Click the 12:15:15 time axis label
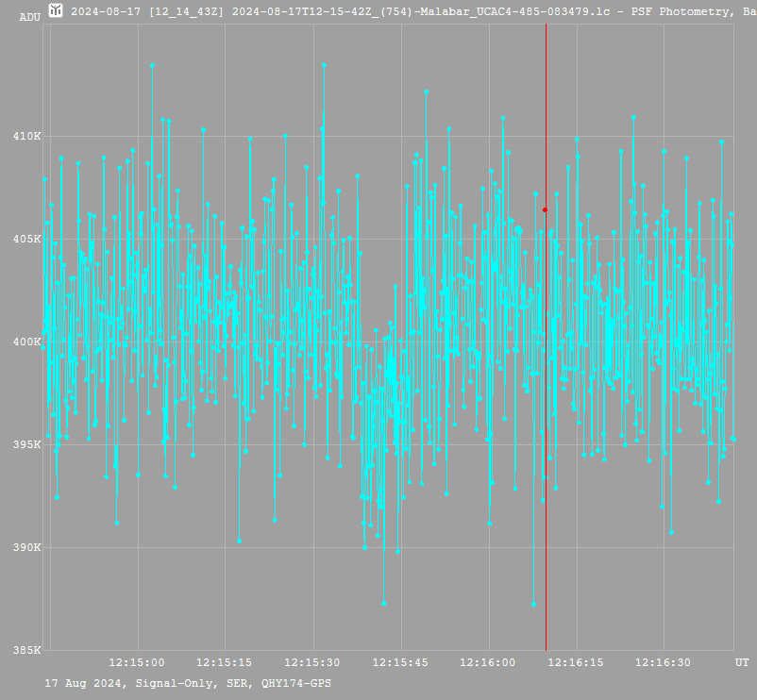The height and width of the screenshot is (700, 757). pyautogui.click(x=224, y=662)
